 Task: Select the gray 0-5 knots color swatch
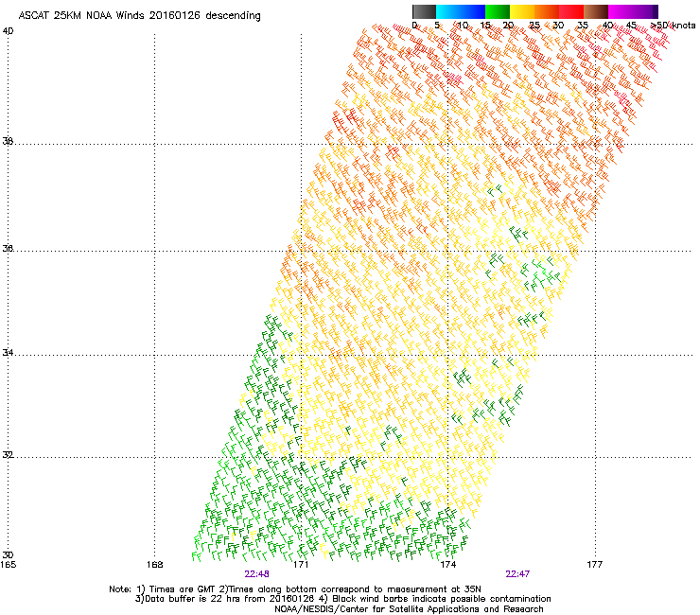tap(424, 11)
